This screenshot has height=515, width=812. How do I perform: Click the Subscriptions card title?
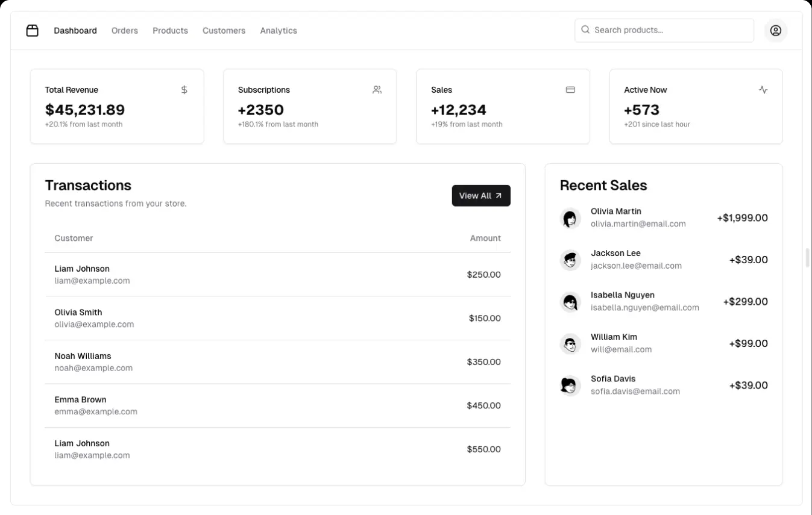click(264, 90)
